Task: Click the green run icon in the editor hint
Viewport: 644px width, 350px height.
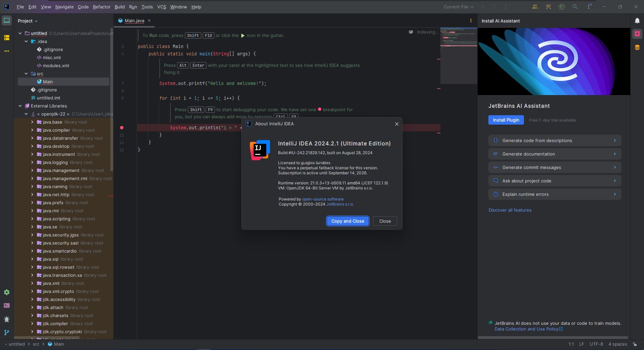Action: [x=243, y=35]
